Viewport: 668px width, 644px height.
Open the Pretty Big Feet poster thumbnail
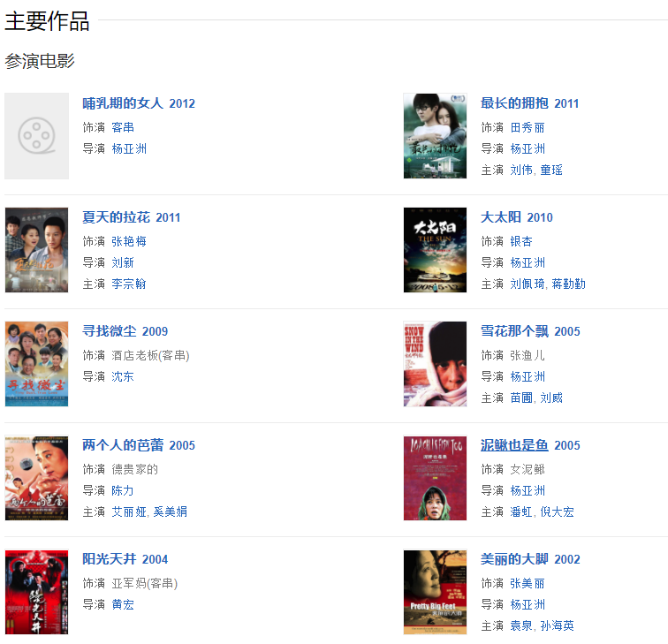[x=435, y=592]
